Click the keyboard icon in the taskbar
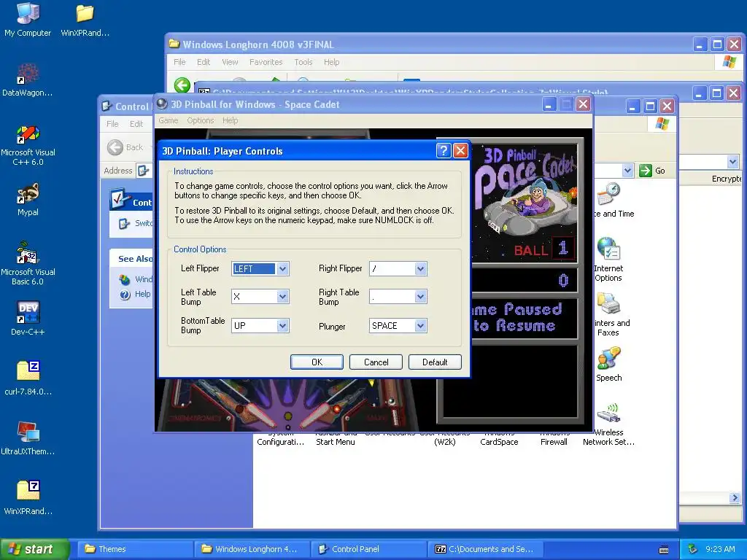This screenshot has height=560, width=747. click(x=664, y=550)
